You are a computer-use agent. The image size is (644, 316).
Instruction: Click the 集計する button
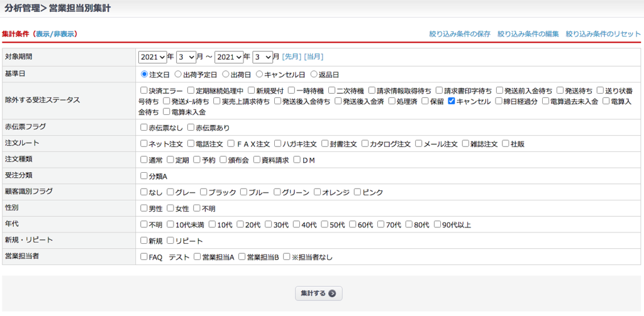coord(318,293)
